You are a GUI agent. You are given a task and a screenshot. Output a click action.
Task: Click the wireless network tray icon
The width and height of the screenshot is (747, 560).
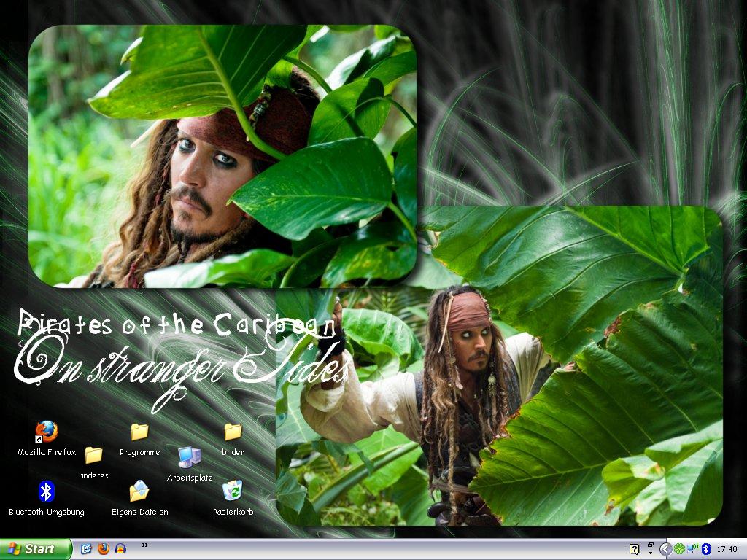[x=692, y=549]
